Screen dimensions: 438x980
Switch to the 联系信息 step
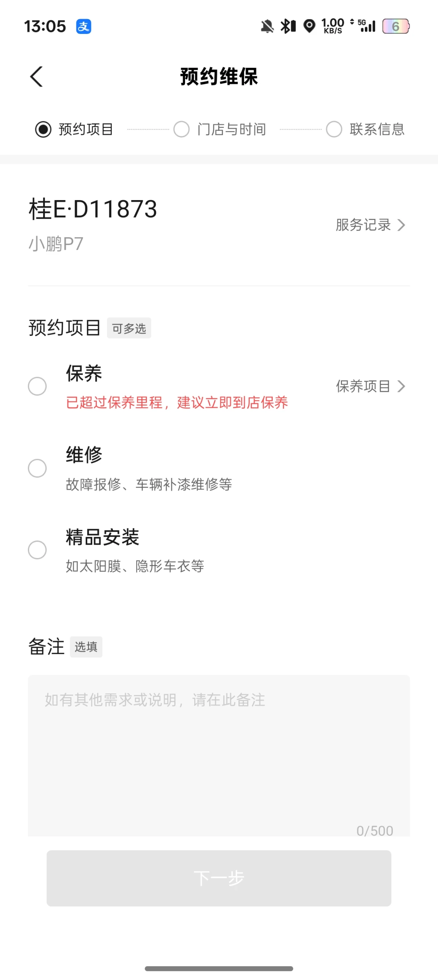pyautogui.click(x=365, y=129)
